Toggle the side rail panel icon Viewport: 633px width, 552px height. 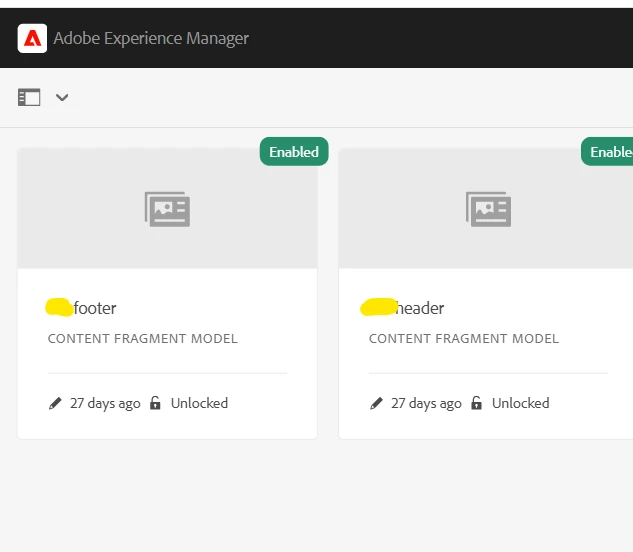[29, 97]
